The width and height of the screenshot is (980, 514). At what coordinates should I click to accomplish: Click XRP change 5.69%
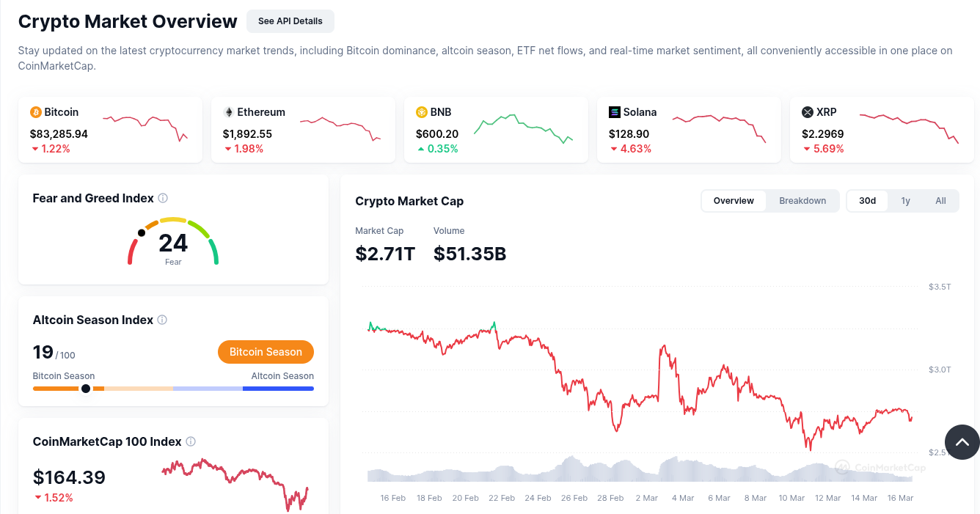(x=823, y=149)
